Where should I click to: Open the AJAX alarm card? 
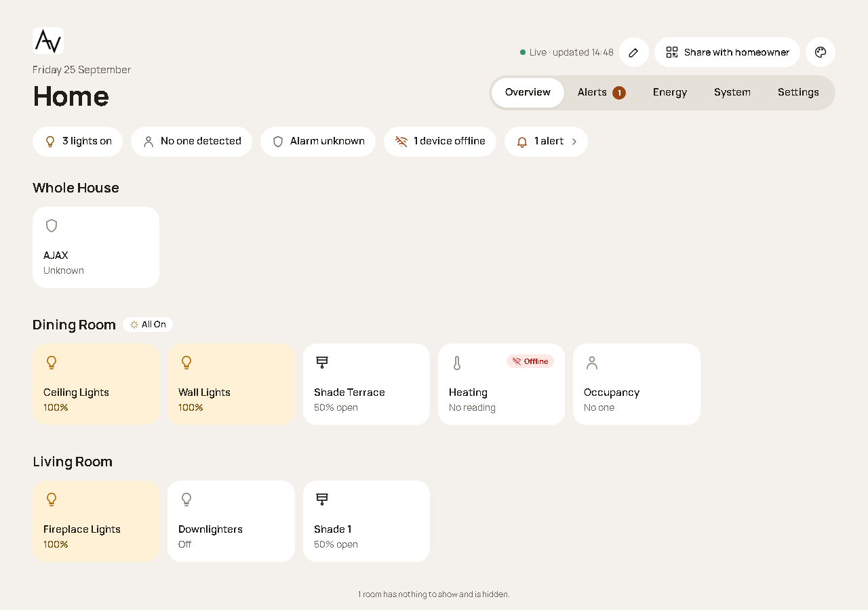click(96, 247)
